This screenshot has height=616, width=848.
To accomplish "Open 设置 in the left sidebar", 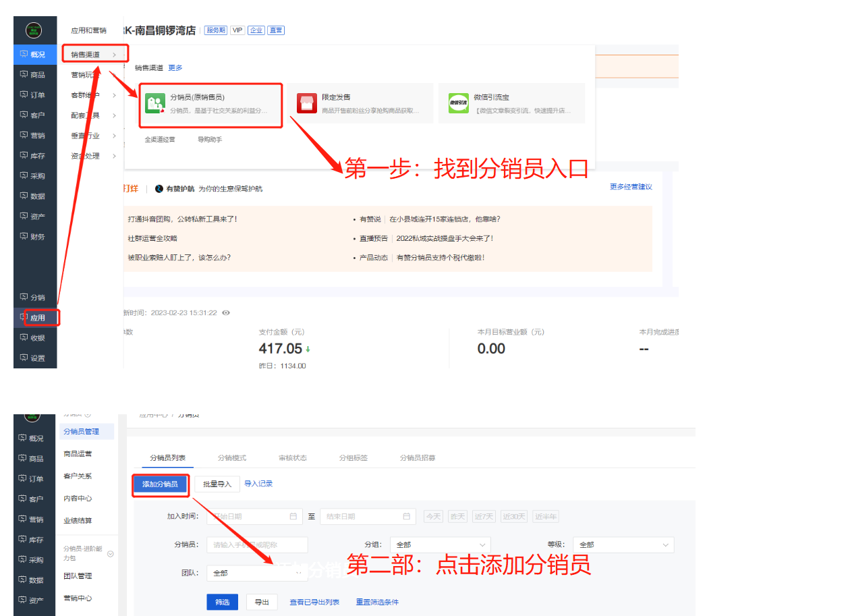I will point(25,358).
